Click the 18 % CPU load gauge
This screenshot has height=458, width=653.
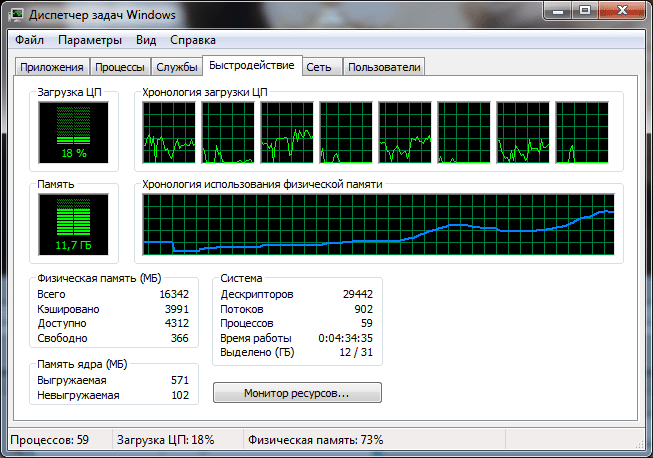point(73,133)
